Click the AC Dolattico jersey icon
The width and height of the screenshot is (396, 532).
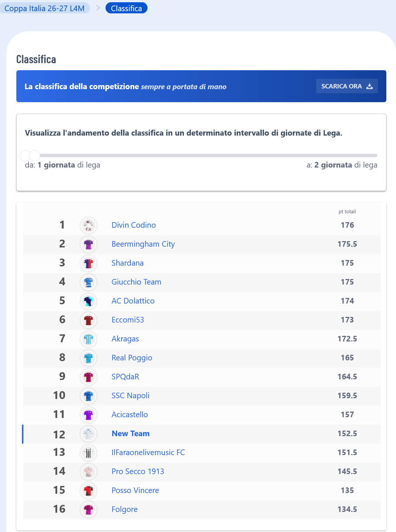pos(88,301)
